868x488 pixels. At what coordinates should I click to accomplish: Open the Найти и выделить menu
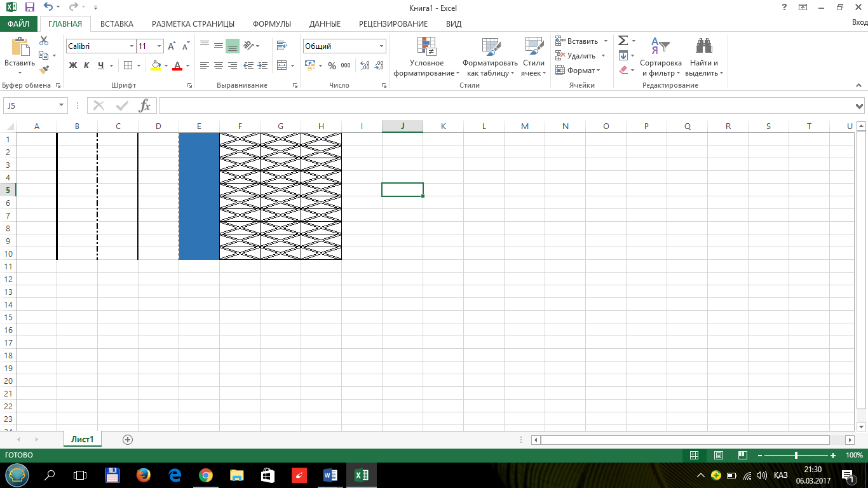[704, 57]
